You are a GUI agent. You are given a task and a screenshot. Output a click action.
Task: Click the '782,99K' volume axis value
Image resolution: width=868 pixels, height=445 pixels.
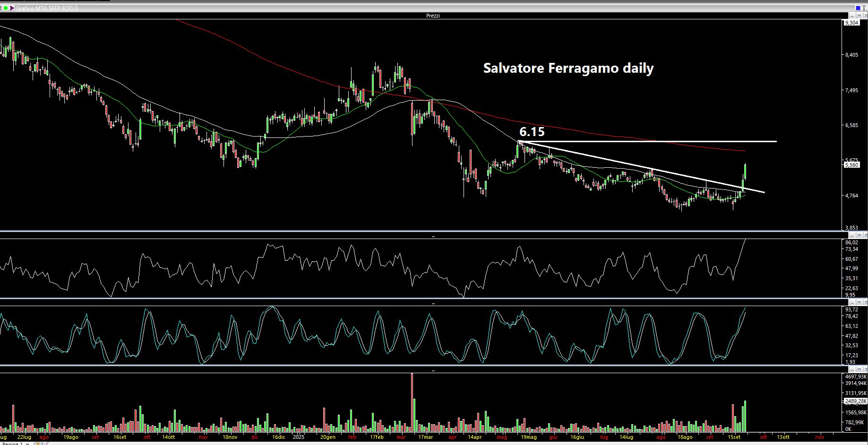(x=854, y=422)
